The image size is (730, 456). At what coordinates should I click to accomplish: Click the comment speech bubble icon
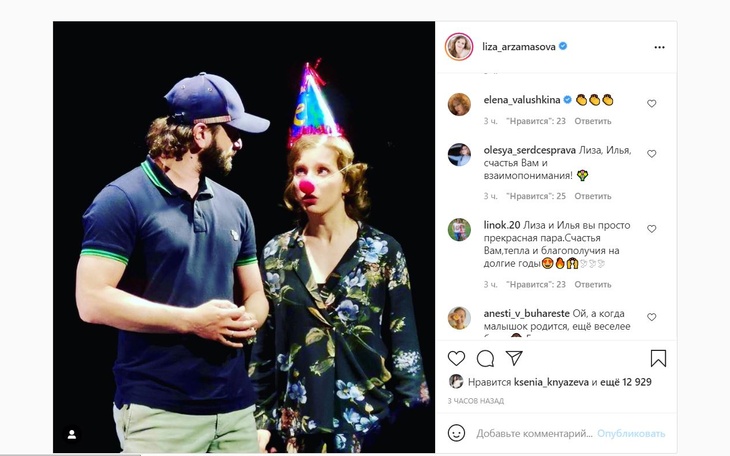click(x=485, y=358)
